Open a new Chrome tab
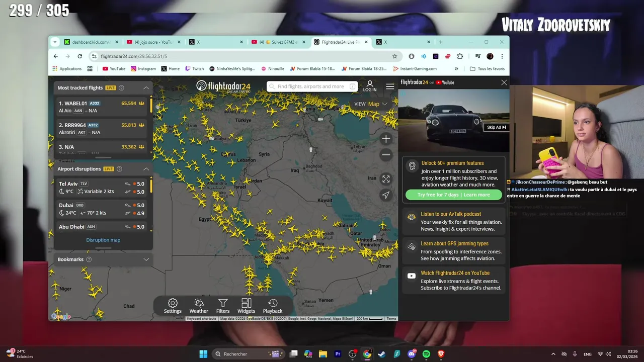The image size is (644, 362). click(x=440, y=42)
